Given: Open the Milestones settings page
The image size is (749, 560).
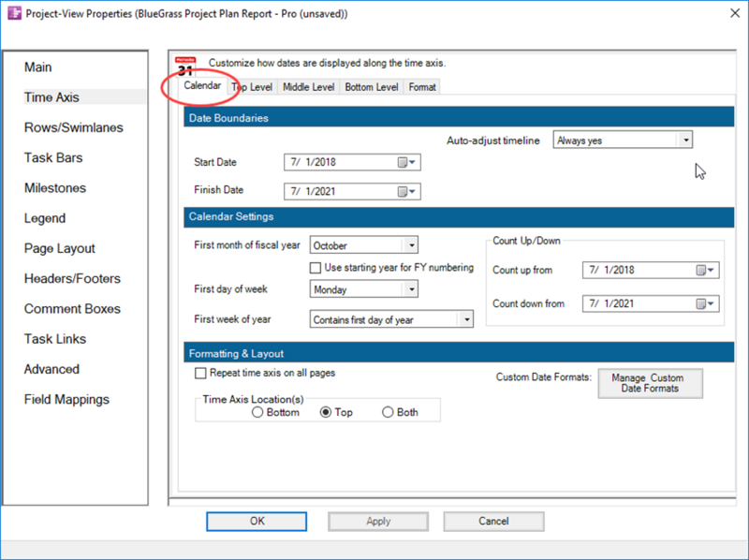Looking at the screenshot, I should click(x=55, y=188).
